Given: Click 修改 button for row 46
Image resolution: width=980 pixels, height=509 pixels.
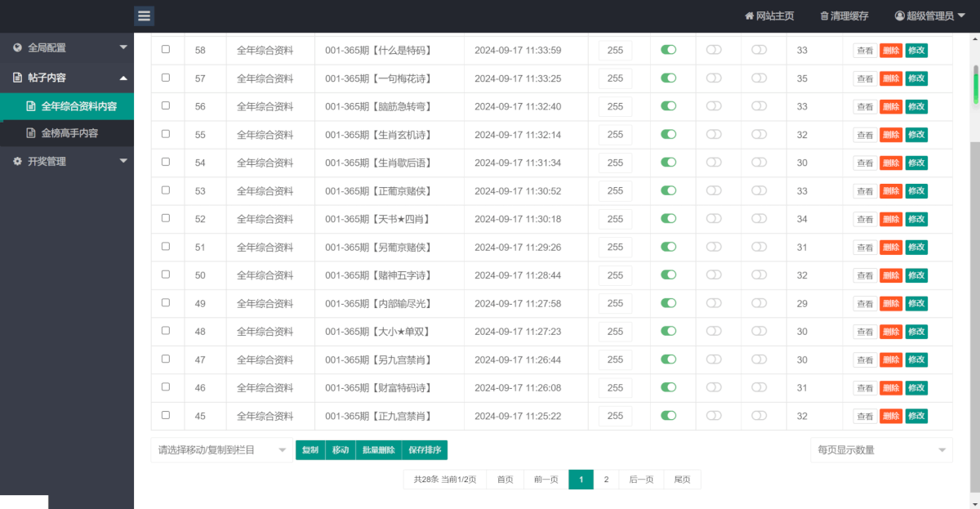Looking at the screenshot, I should [x=916, y=388].
